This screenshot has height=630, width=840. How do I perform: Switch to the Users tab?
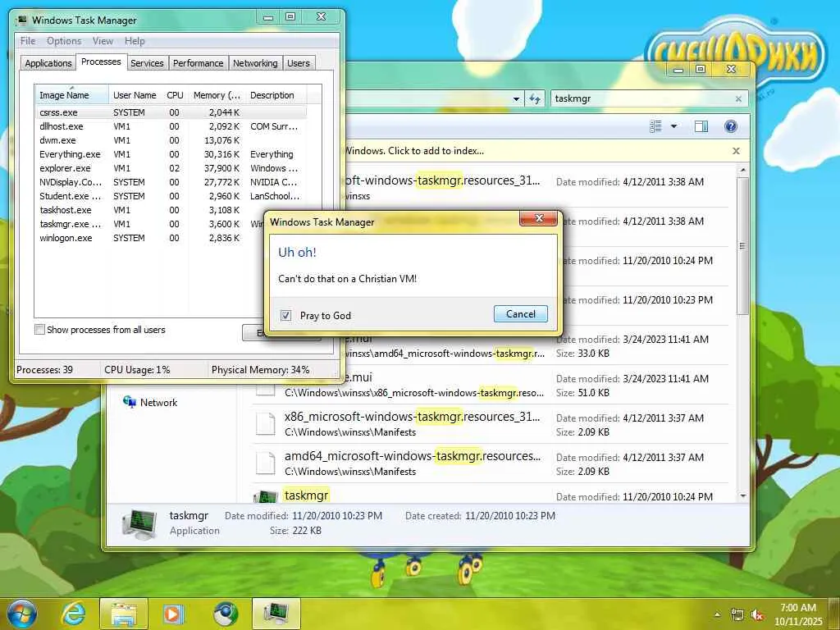click(299, 63)
